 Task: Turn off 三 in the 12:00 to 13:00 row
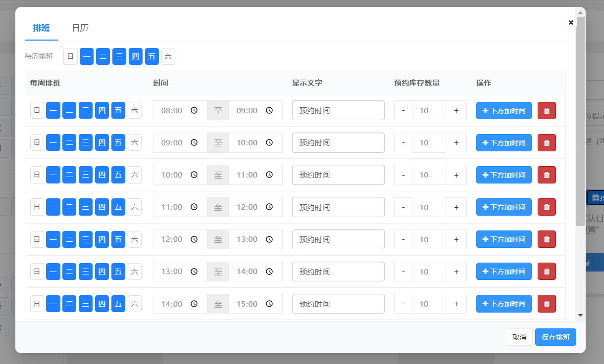click(86, 239)
